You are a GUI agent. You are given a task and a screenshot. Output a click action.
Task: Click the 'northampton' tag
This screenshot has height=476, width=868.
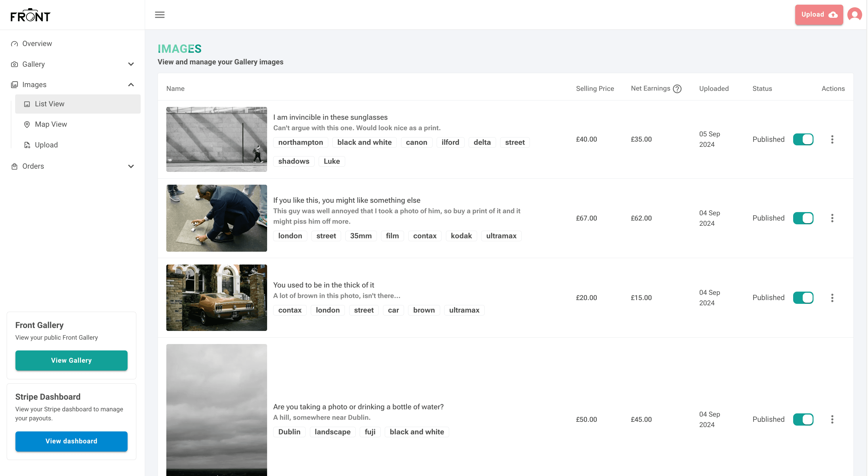coord(301,143)
